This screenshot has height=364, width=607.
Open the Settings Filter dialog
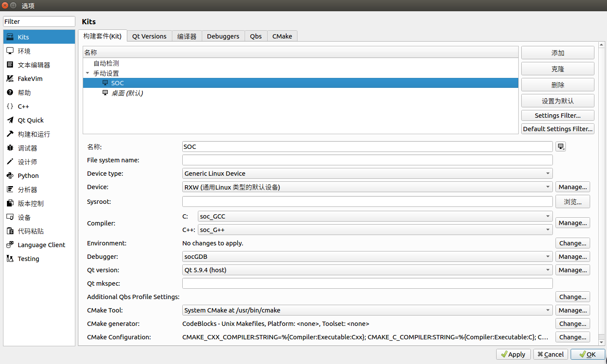(557, 115)
